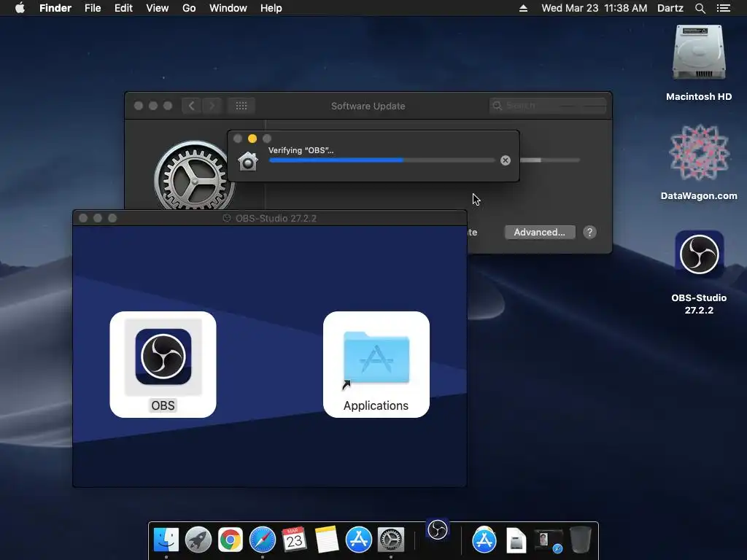Close the Software Update window
The width and height of the screenshot is (747, 560).
pyautogui.click(x=139, y=106)
